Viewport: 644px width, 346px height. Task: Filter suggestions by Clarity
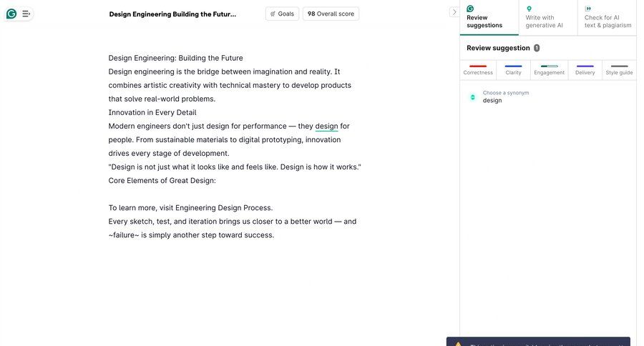513,69
